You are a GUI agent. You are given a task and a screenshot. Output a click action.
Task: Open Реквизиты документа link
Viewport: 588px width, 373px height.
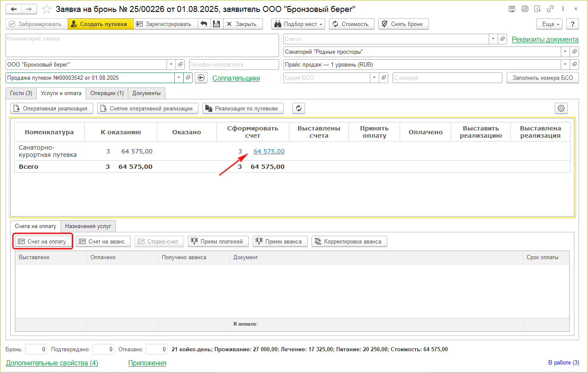545,39
